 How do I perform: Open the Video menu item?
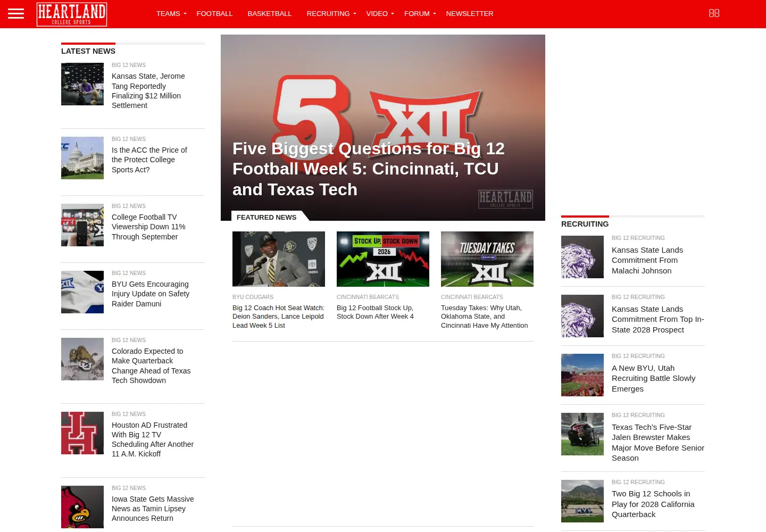pos(377,14)
